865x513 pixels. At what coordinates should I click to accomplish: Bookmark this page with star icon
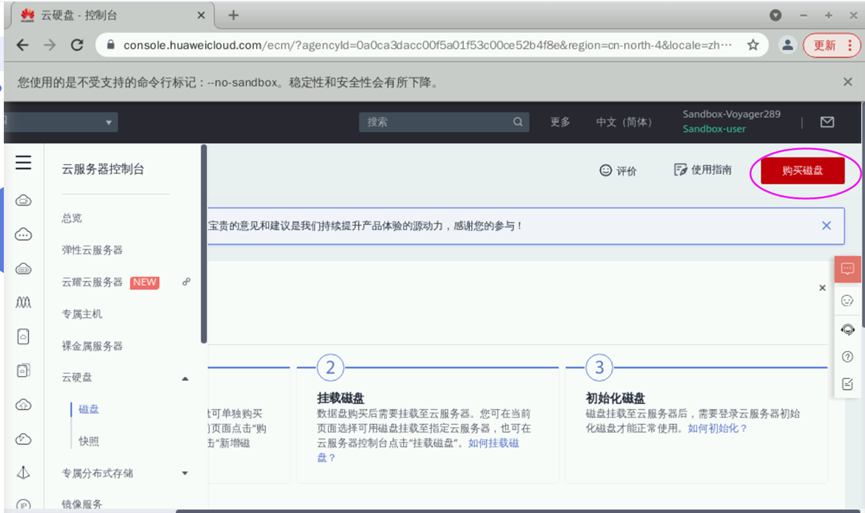[753, 45]
